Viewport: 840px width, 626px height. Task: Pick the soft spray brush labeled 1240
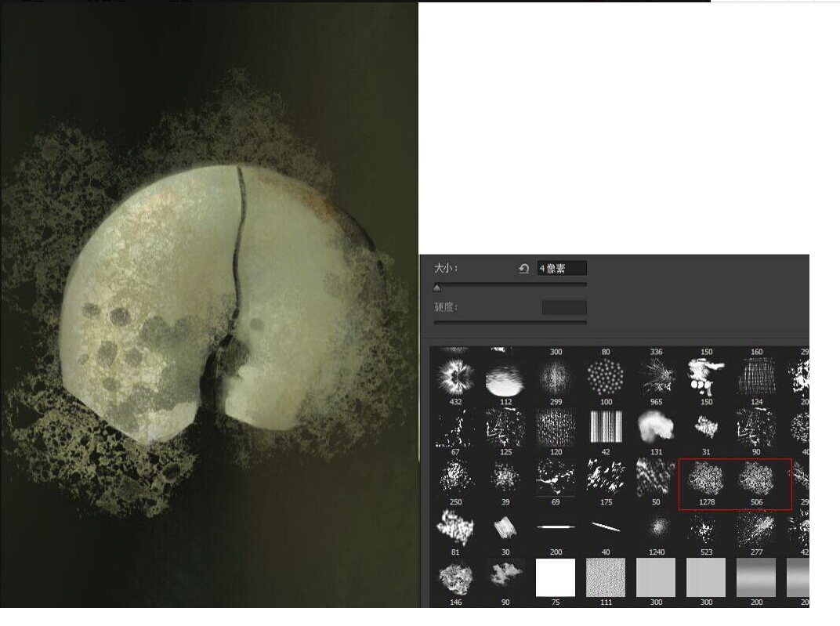tap(656, 528)
